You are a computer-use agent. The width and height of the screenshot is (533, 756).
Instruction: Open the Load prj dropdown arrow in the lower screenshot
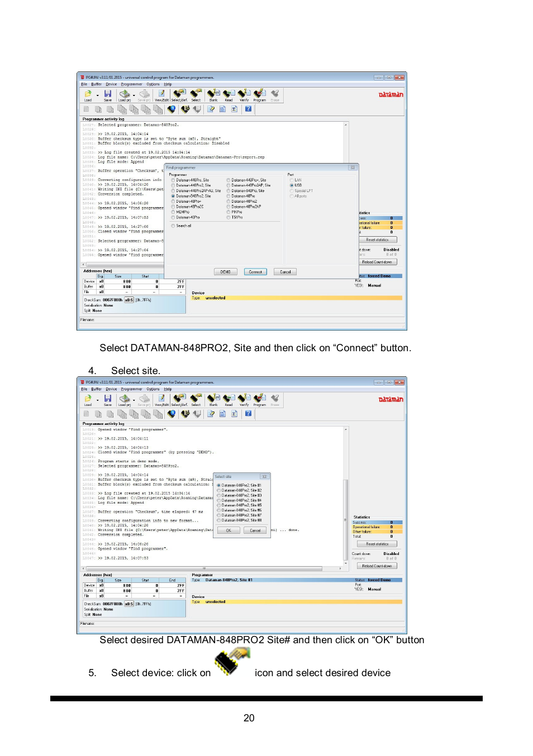pyautogui.click(x=134, y=400)
